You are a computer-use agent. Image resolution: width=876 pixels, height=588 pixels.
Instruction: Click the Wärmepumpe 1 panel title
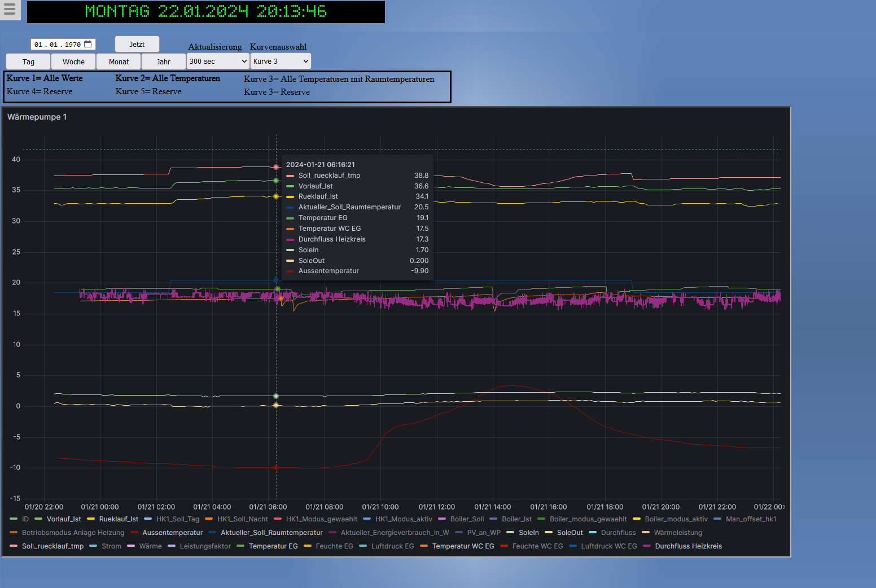37,117
